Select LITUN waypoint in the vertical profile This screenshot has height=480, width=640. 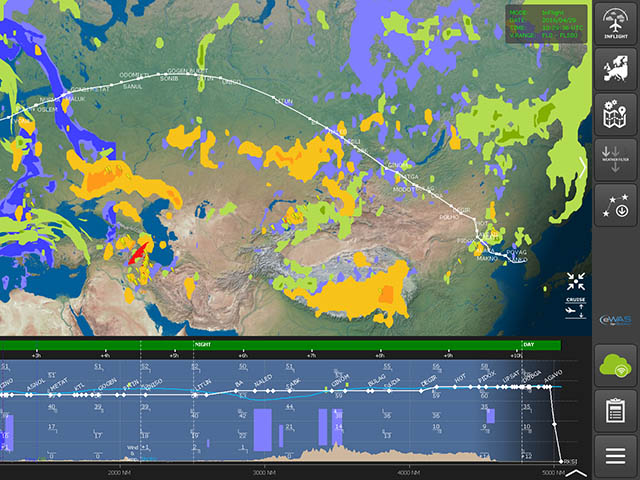pyautogui.click(x=202, y=384)
